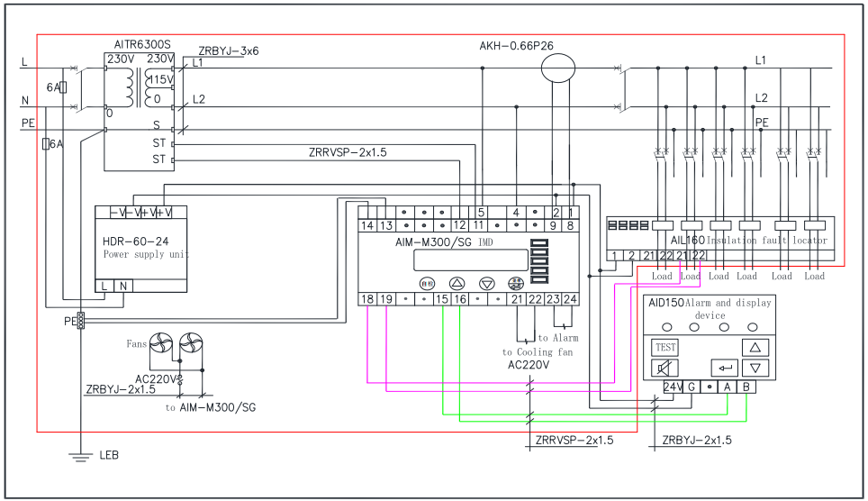Click terminal A on AID150

[728, 387]
